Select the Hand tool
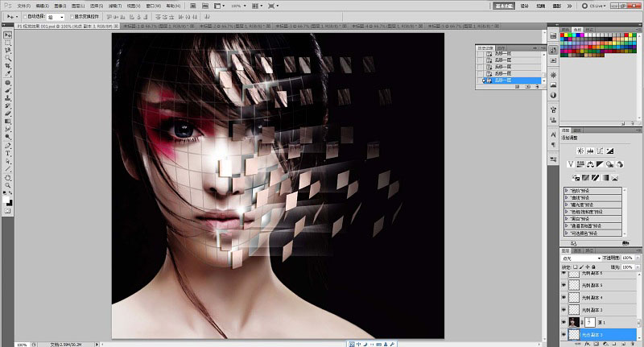Image resolution: width=644 pixels, height=347 pixels. (x=8, y=178)
